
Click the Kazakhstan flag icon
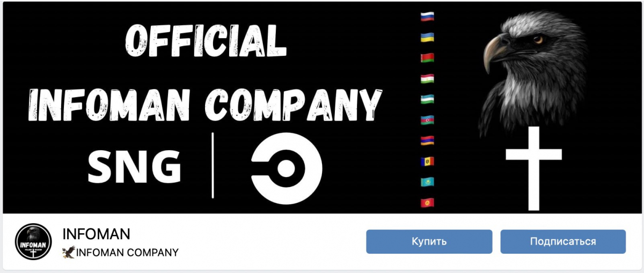428,182
